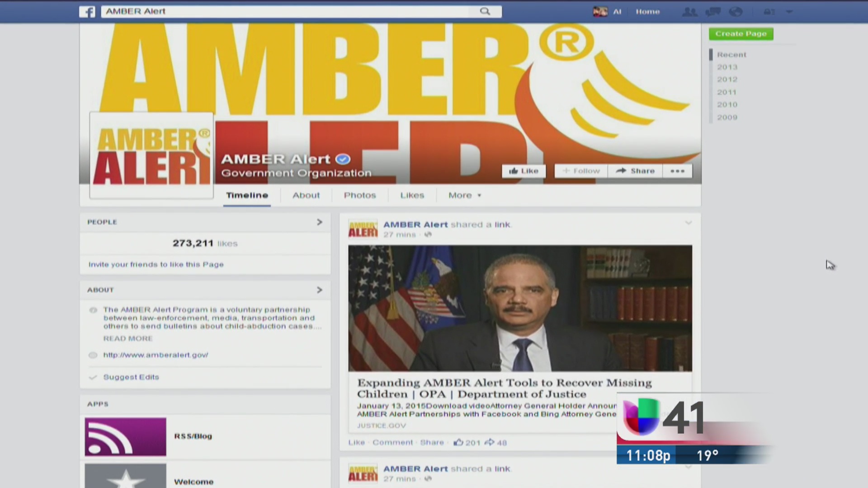Like the Expanding AMBER Alert Tools post

point(356,442)
